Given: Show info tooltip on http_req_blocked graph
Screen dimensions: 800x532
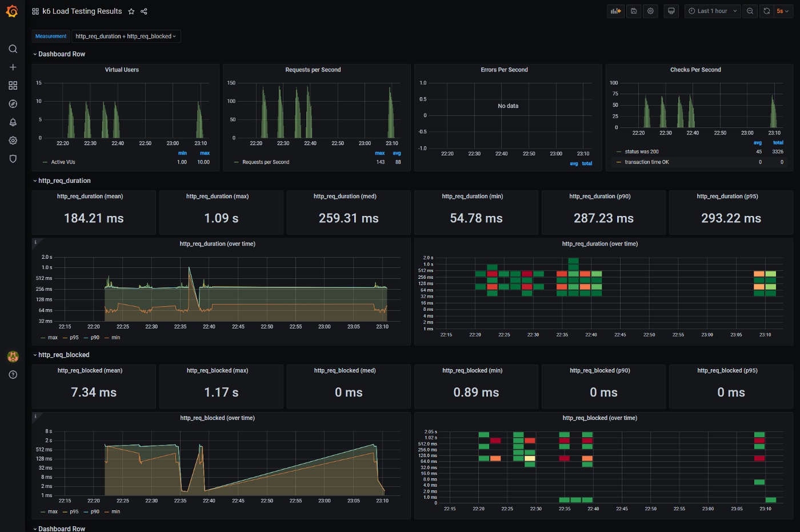Looking at the screenshot, I should 35,417.
